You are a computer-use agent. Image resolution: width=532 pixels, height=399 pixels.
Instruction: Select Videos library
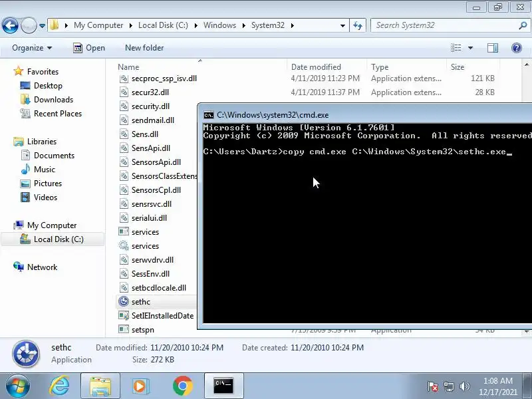(x=45, y=197)
